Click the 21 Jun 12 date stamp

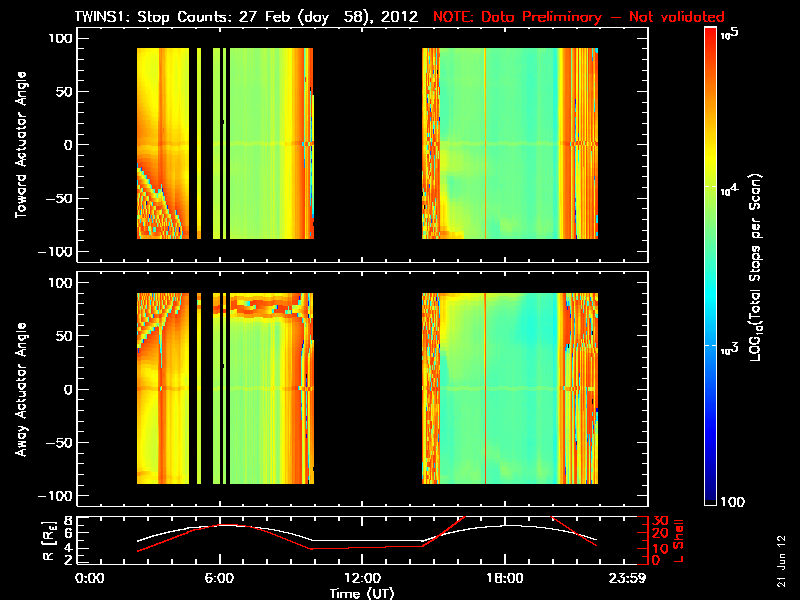point(781,561)
